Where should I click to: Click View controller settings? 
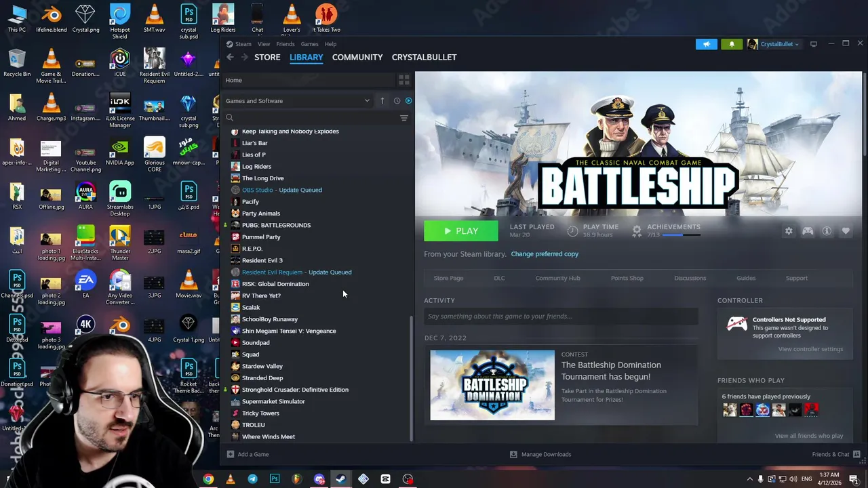pos(810,349)
